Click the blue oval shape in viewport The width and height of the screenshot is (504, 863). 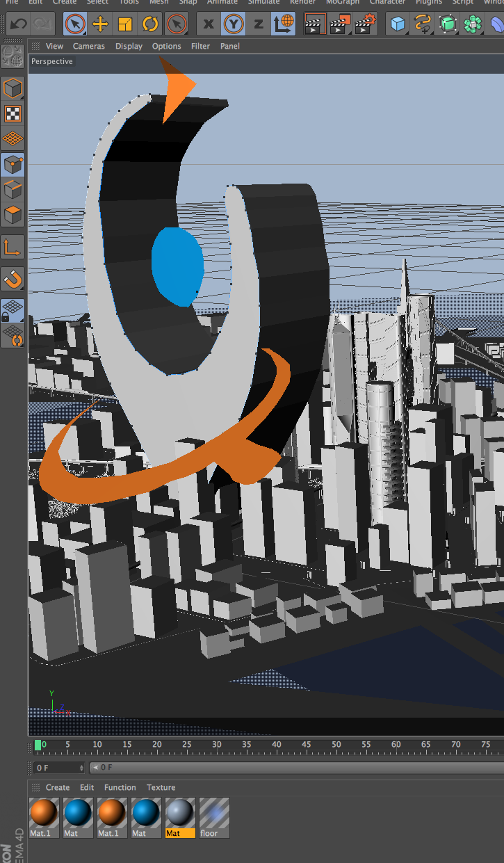pos(177,266)
